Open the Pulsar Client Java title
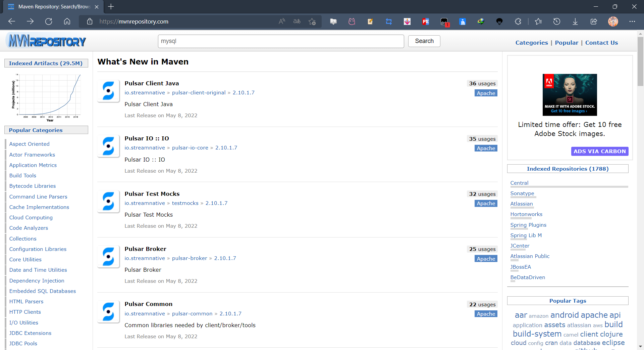 [x=152, y=83]
